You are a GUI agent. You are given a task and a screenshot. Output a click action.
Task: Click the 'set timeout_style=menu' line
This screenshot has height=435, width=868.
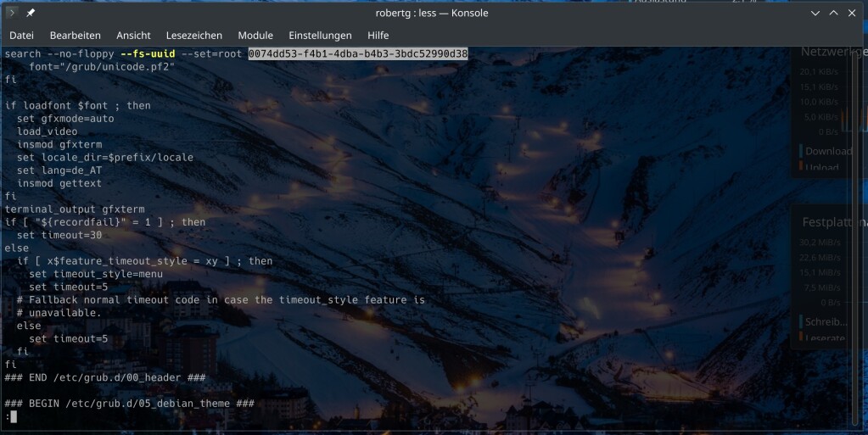click(96, 274)
